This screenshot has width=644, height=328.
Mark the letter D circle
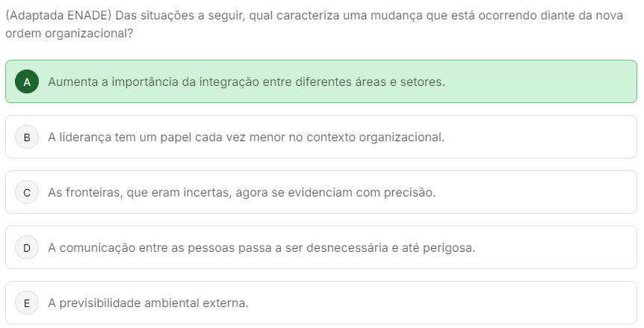click(27, 247)
